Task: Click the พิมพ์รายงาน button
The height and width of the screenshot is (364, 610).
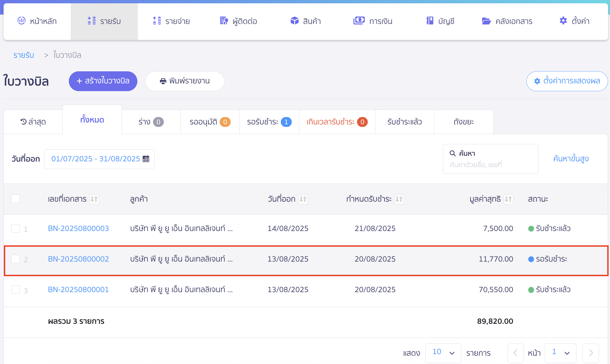Action: 185,81
